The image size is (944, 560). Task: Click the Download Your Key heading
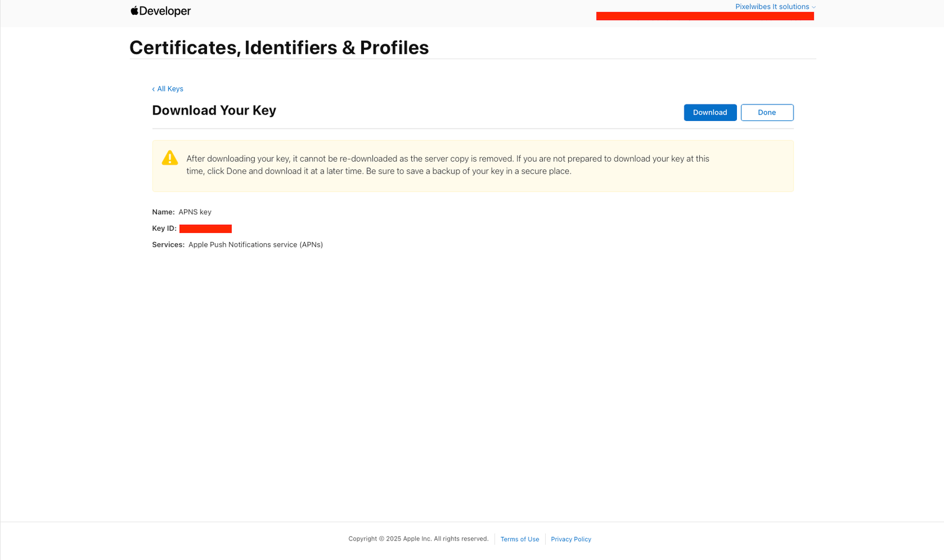[214, 110]
